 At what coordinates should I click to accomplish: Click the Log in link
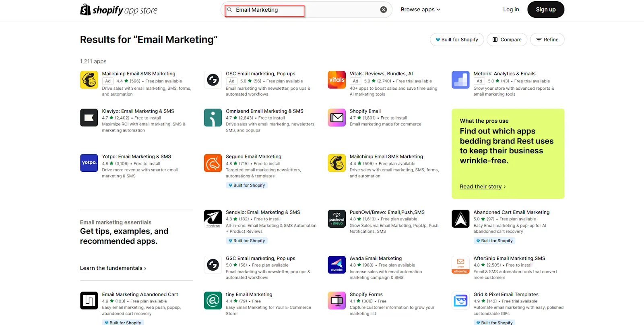(511, 10)
